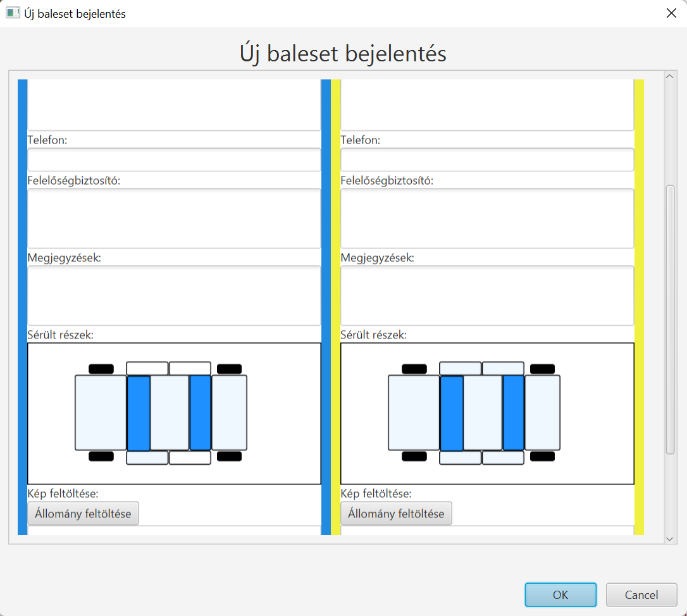Click Megjegyzések text area in blue-bordered form
The height and width of the screenshot is (616, 687).
click(x=175, y=296)
